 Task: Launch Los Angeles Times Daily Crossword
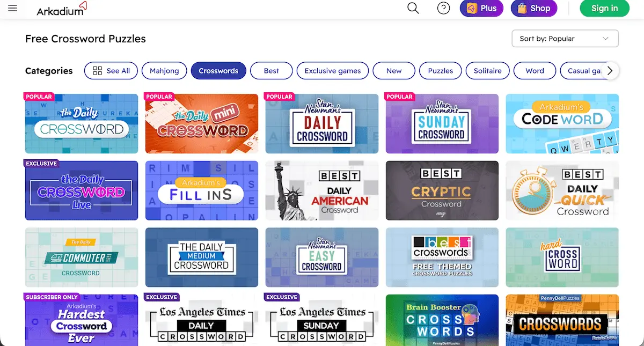(202, 320)
